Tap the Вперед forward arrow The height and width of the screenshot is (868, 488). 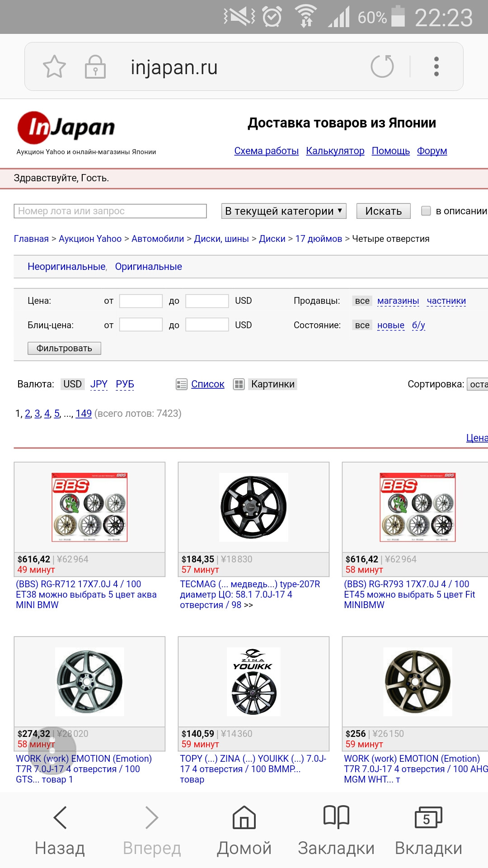(152, 817)
